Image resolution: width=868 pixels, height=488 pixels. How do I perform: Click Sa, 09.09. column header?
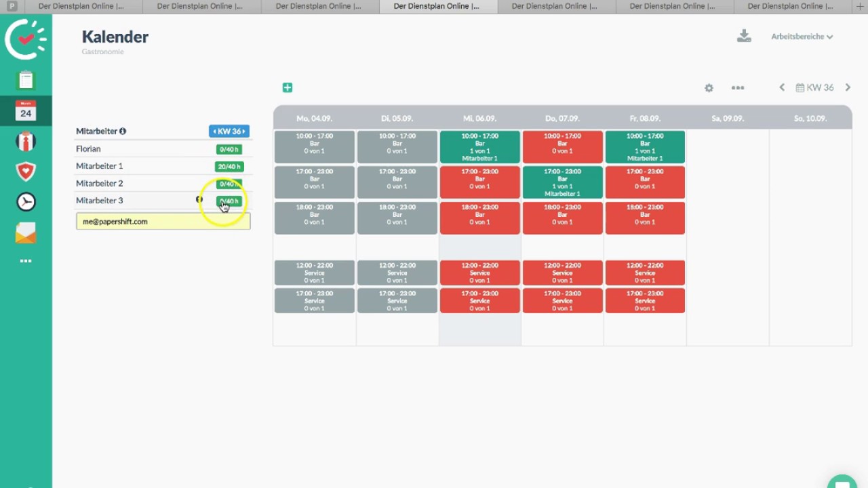click(x=728, y=118)
